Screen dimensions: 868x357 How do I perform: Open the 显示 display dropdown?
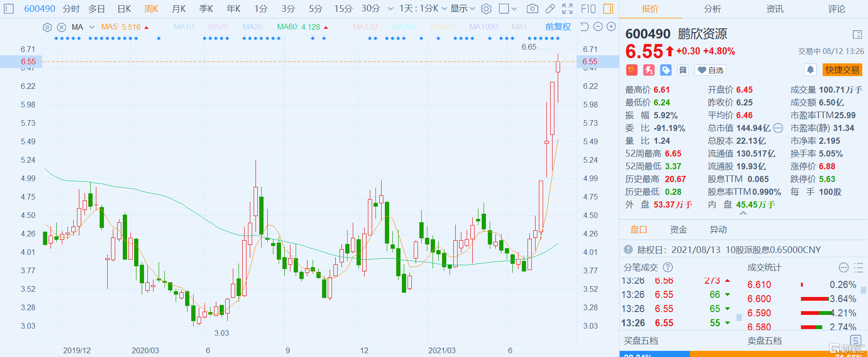[462, 9]
